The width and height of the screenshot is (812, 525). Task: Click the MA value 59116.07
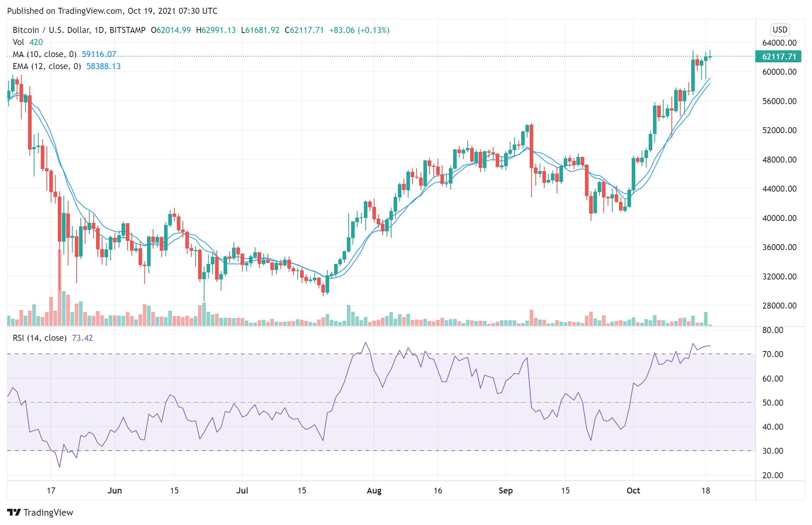click(x=99, y=54)
